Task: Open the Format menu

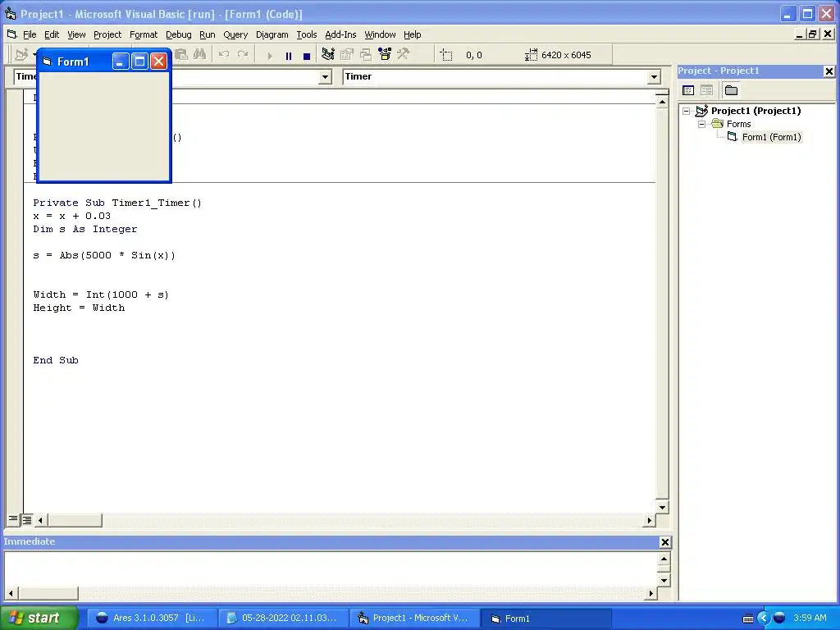Action: click(144, 34)
